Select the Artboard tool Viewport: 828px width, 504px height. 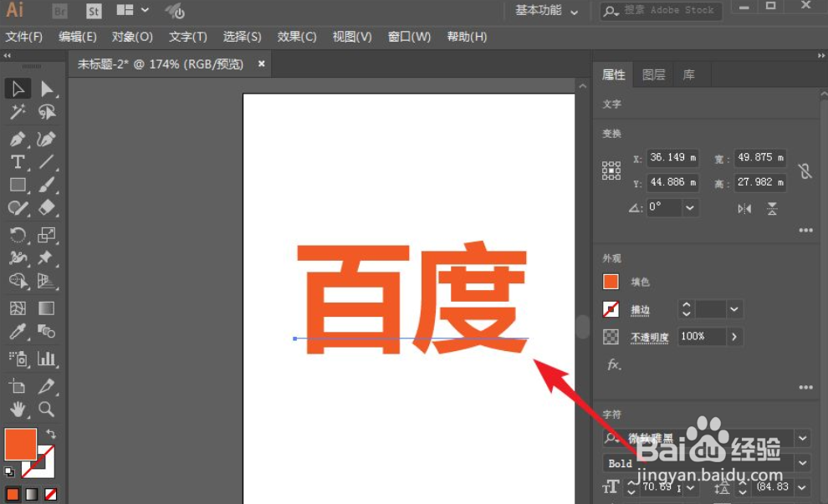pos(18,386)
